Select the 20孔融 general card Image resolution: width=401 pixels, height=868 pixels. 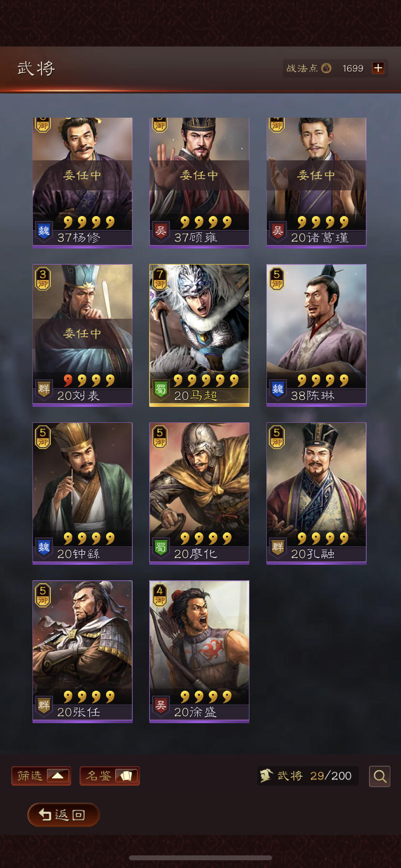point(316,493)
